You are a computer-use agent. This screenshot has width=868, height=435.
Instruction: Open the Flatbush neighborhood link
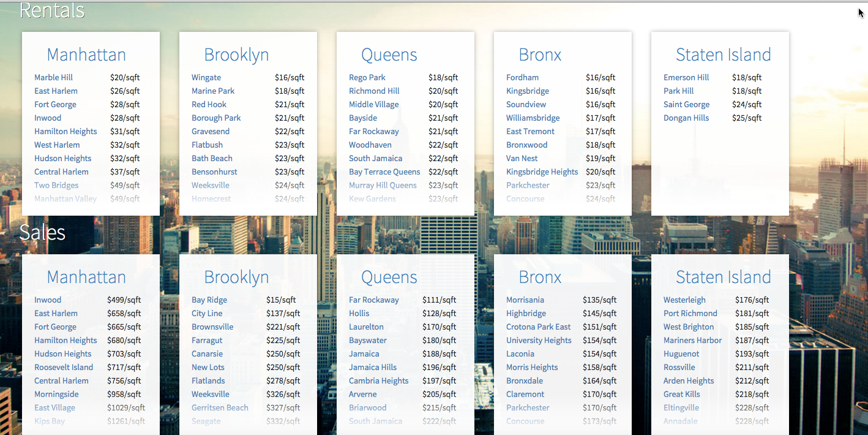pyautogui.click(x=207, y=145)
